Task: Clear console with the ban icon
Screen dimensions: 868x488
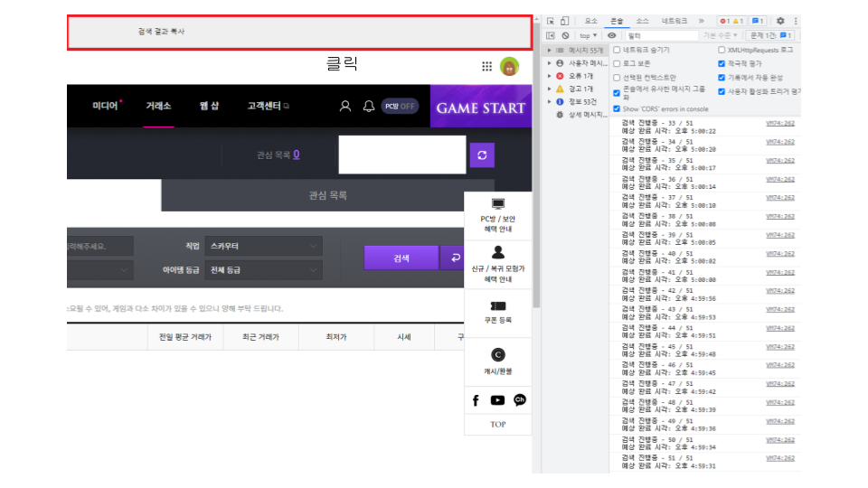Action: point(565,35)
